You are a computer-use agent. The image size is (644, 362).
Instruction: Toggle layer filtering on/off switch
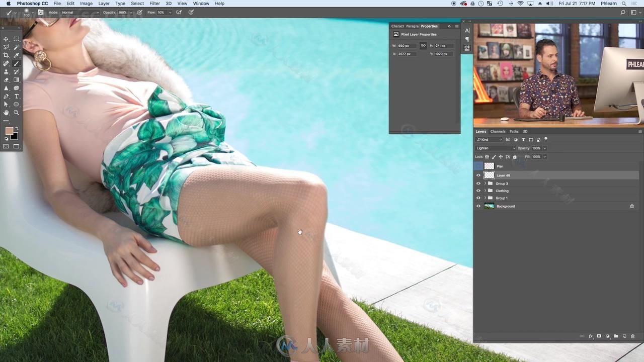pos(546,139)
